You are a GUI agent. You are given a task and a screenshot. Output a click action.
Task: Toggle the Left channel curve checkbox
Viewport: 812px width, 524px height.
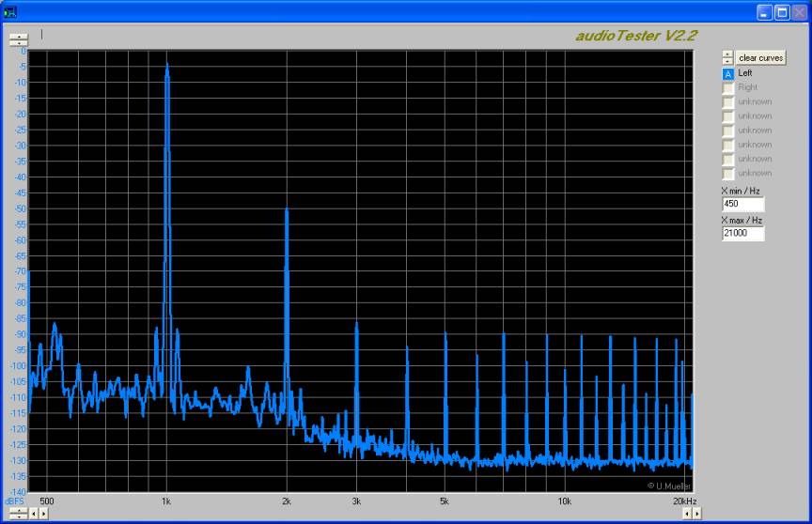(x=727, y=73)
